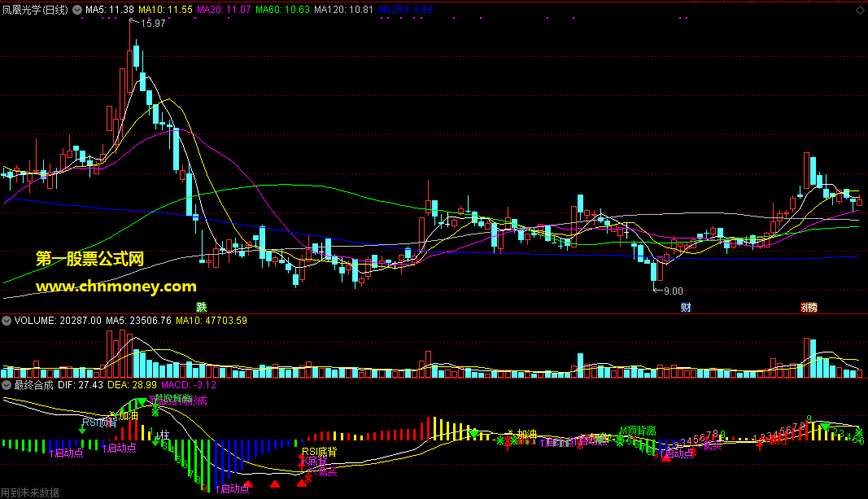Screen dimensions: 868x499
Task: Click the green asterisk at indicator's far right
Action: (858, 431)
